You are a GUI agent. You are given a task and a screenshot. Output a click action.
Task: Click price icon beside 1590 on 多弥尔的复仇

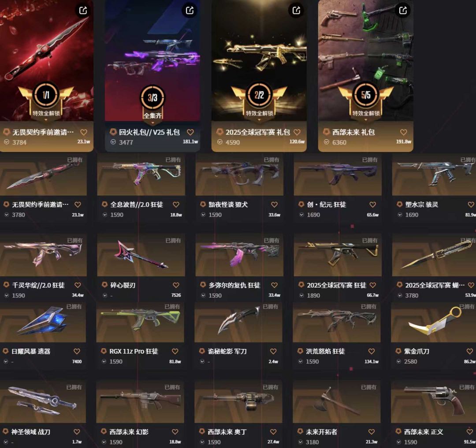203,295
